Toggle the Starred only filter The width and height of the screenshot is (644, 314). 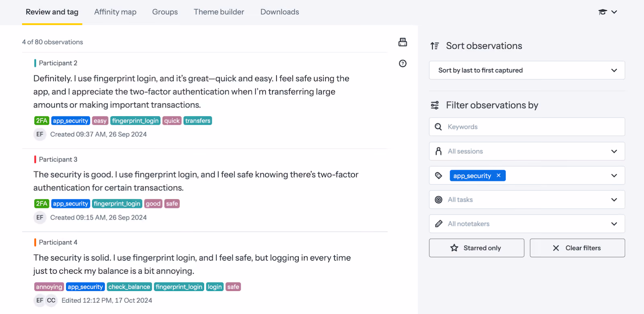pos(477,248)
